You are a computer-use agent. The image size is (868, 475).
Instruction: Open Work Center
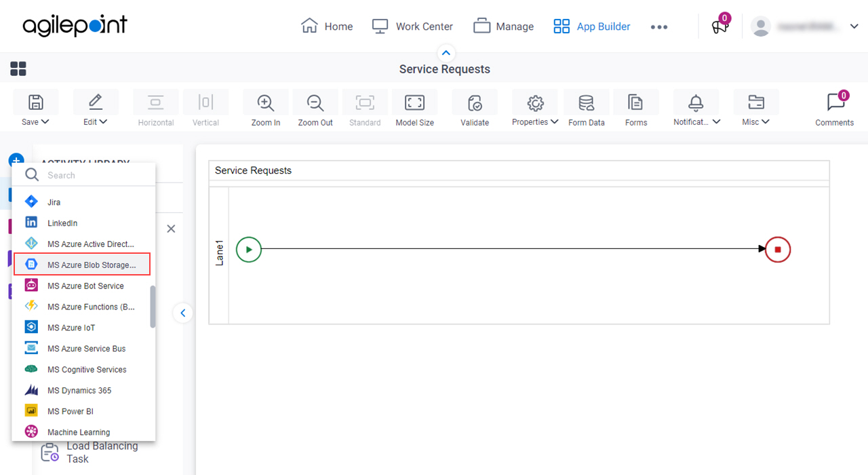[412, 26]
